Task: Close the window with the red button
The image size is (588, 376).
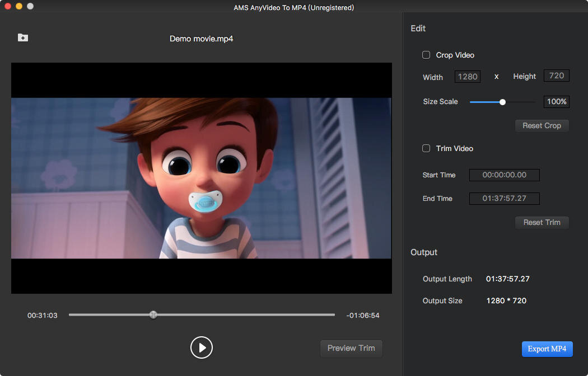Action: [7, 6]
